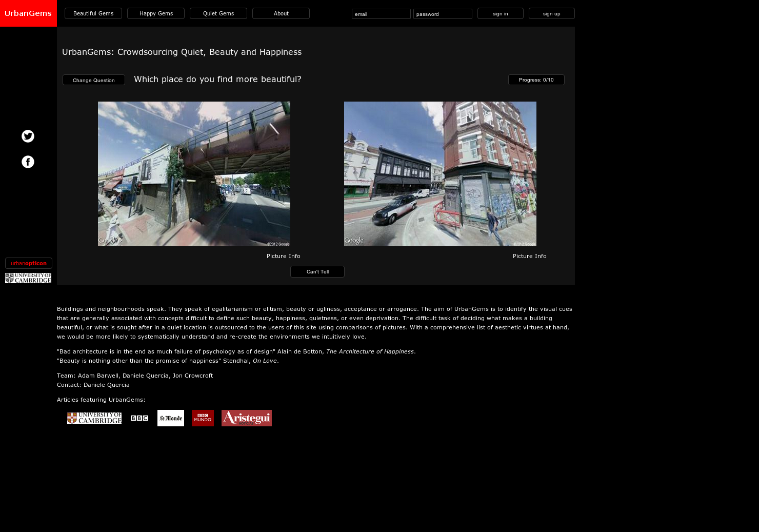Image resolution: width=759 pixels, height=532 pixels.
Task: Open UrbanGems Twitter profile icon
Action: tap(28, 136)
